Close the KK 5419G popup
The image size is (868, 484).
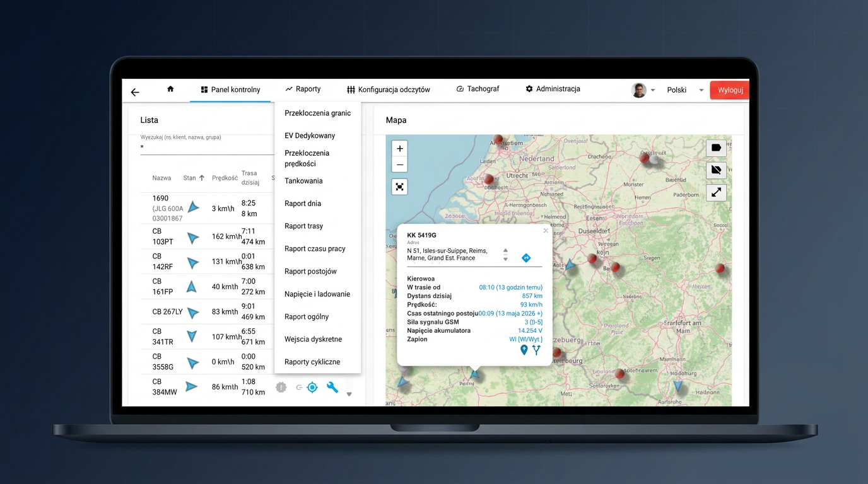pos(546,231)
